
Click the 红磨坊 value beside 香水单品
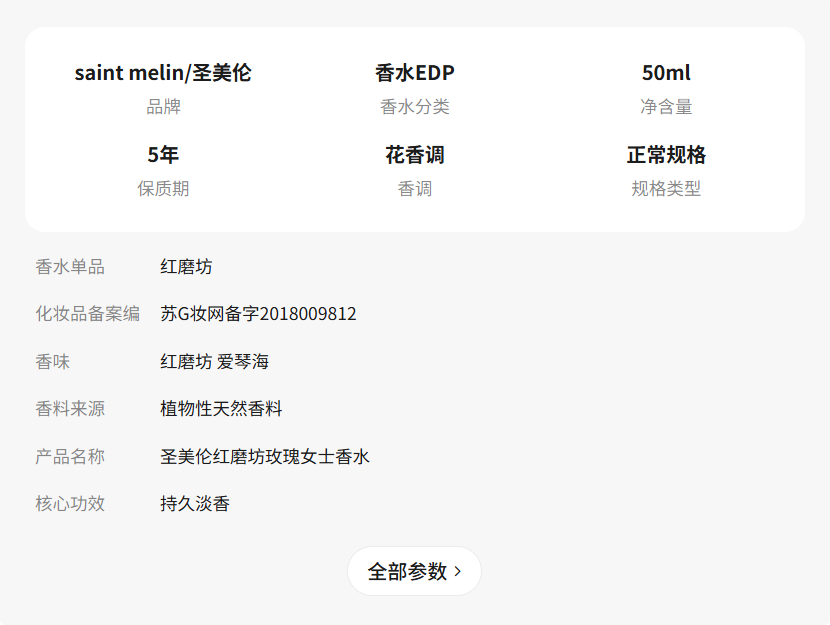[186, 267]
